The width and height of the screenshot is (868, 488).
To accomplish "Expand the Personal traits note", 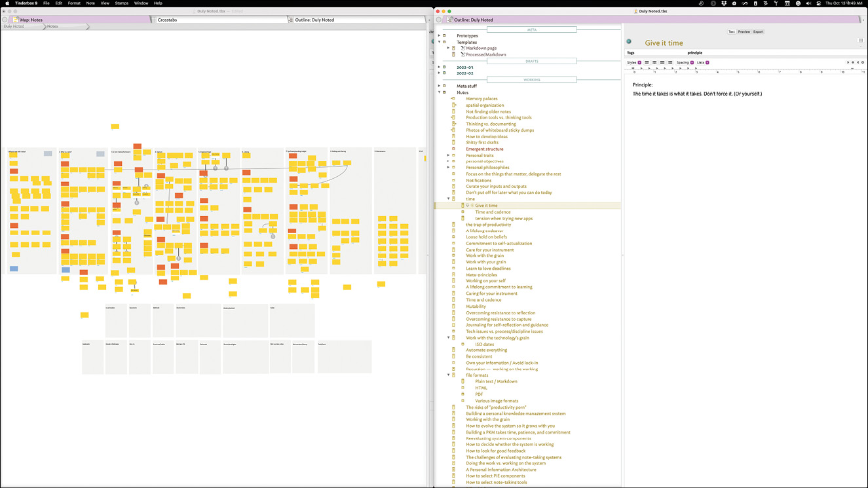I will [449, 155].
